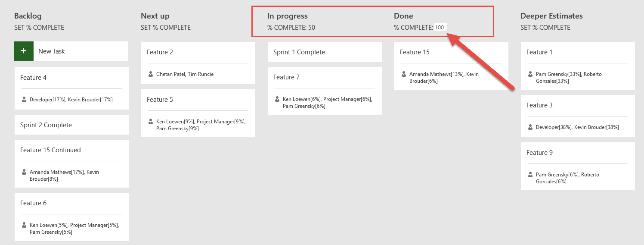Select the Feature 5 task card
Image resolution: width=644 pixels, height=245 pixels.
[198, 113]
